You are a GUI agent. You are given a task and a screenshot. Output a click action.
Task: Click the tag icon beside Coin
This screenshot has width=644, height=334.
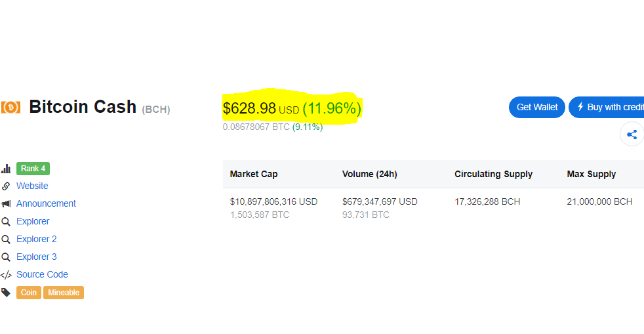coord(6,293)
